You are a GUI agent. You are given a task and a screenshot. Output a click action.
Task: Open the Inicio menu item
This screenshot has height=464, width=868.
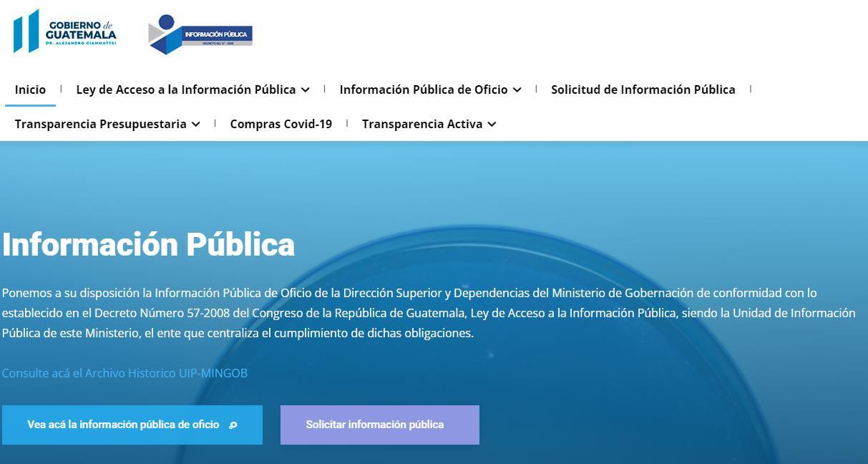point(30,90)
